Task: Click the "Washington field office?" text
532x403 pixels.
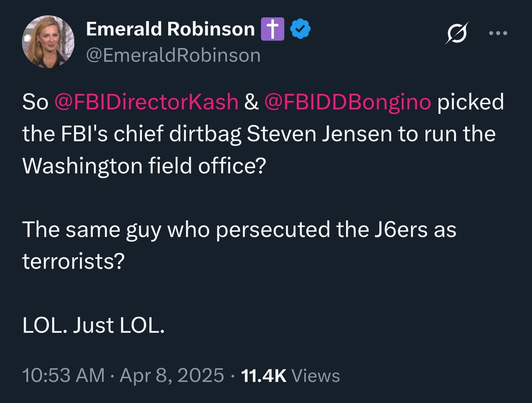Action: (144, 166)
